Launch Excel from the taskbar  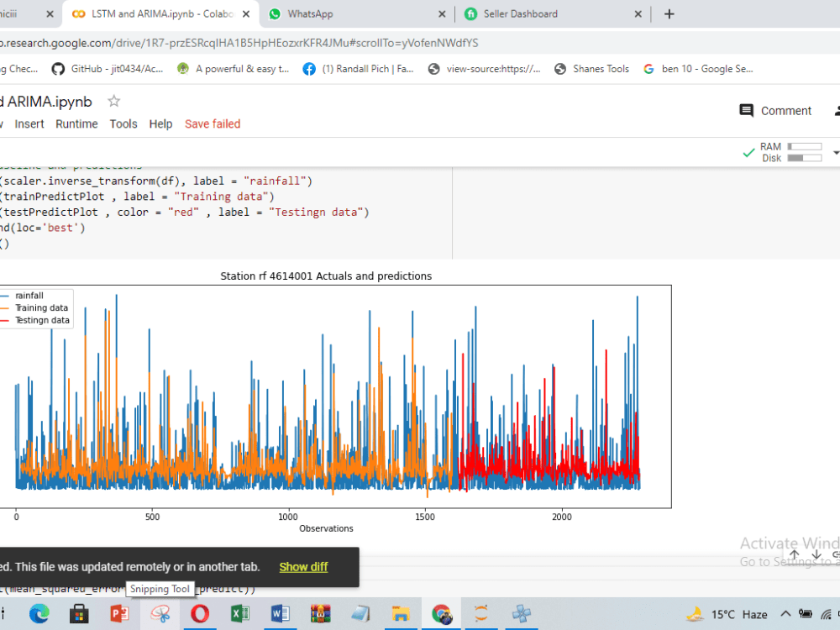tap(240, 613)
